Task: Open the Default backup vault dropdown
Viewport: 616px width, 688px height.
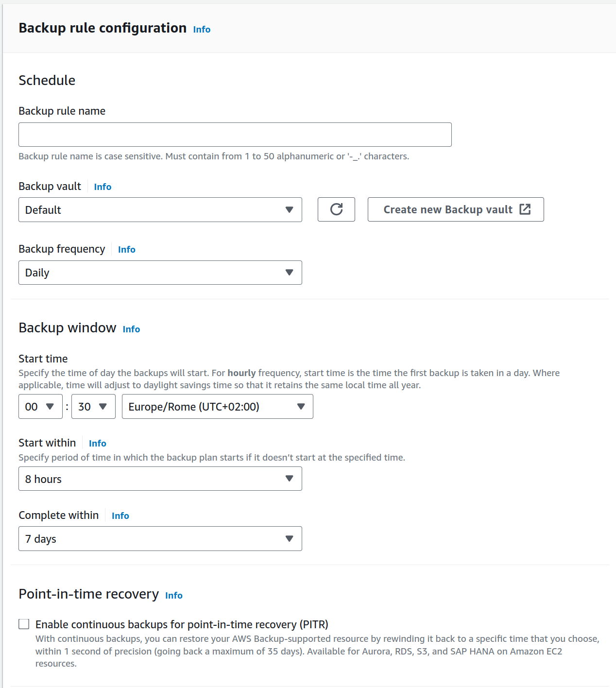Action: pyautogui.click(x=160, y=209)
